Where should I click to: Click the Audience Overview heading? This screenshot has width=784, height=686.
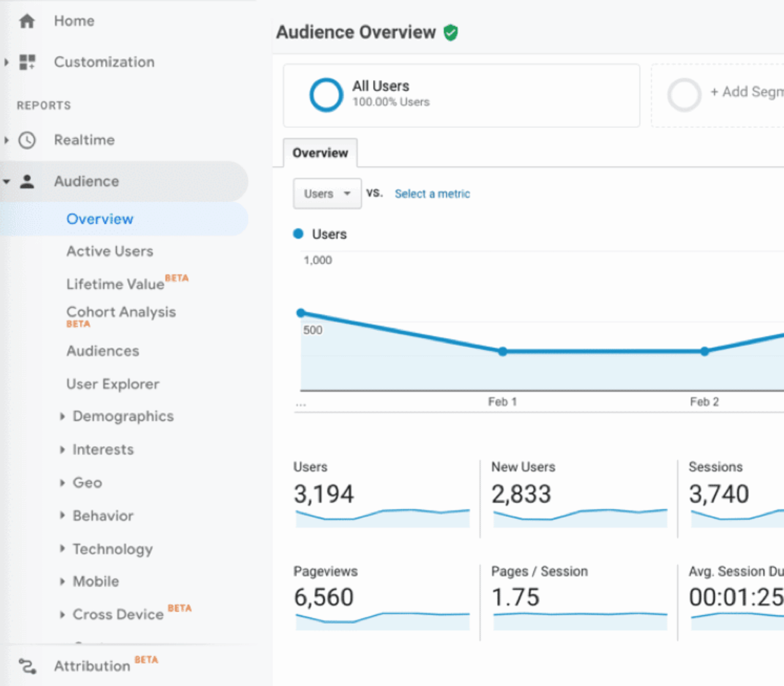coord(356,32)
